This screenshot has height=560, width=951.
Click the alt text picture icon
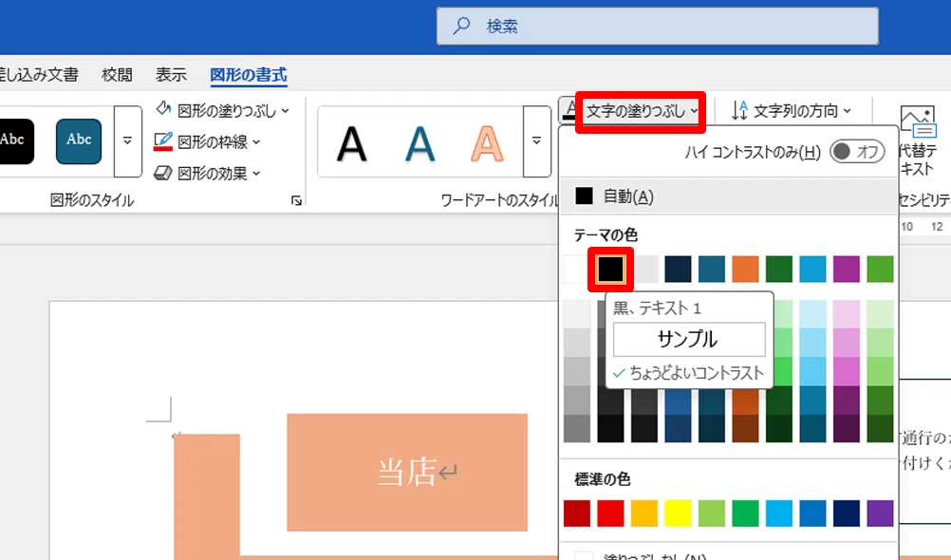(x=918, y=121)
